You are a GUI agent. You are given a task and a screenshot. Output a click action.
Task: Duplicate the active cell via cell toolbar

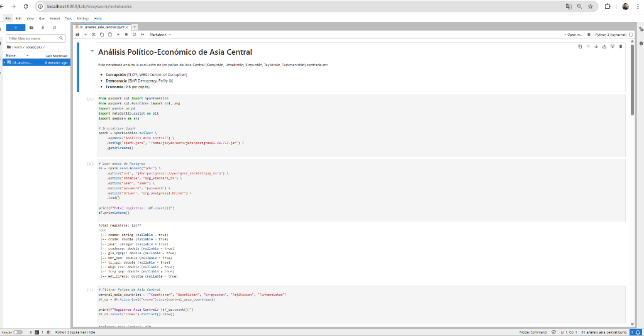[x=580, y=47]
